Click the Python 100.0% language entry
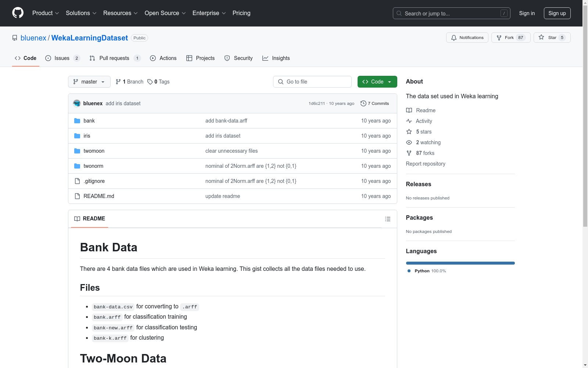Image resolution: width=588 pixels, height=368 pixels. coord(427,271)
